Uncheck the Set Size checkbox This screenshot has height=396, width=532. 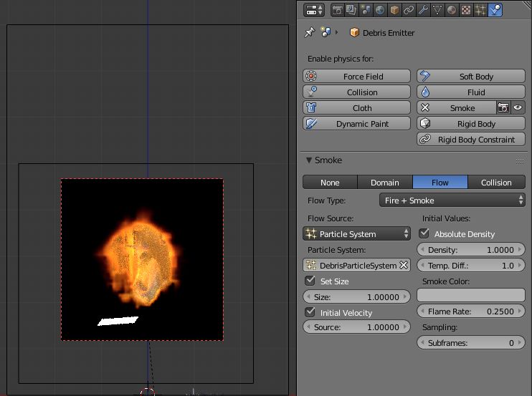click(310, 281)
